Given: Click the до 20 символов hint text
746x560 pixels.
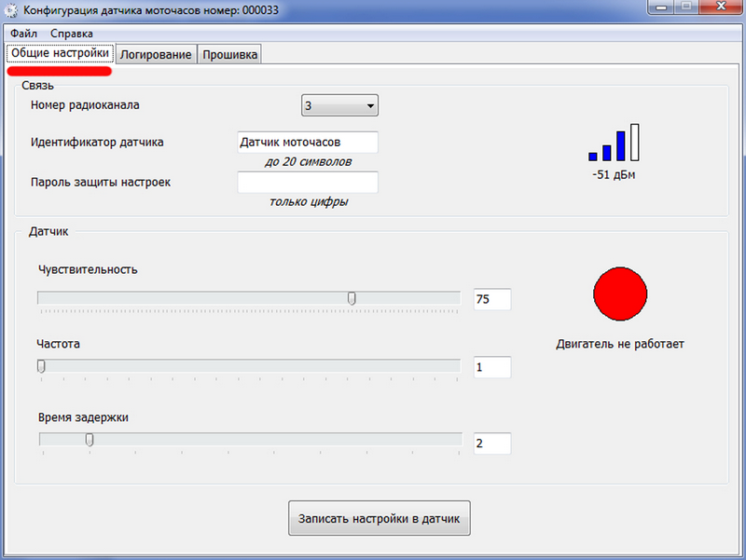Looking at the screenshot, I should [308, 162].
